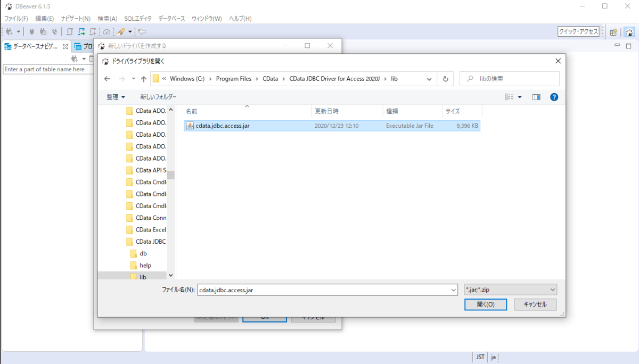This screenshot has width=639, height=364.
Task: Click the transaction monitor gauge icon
Action: (106, 31)
